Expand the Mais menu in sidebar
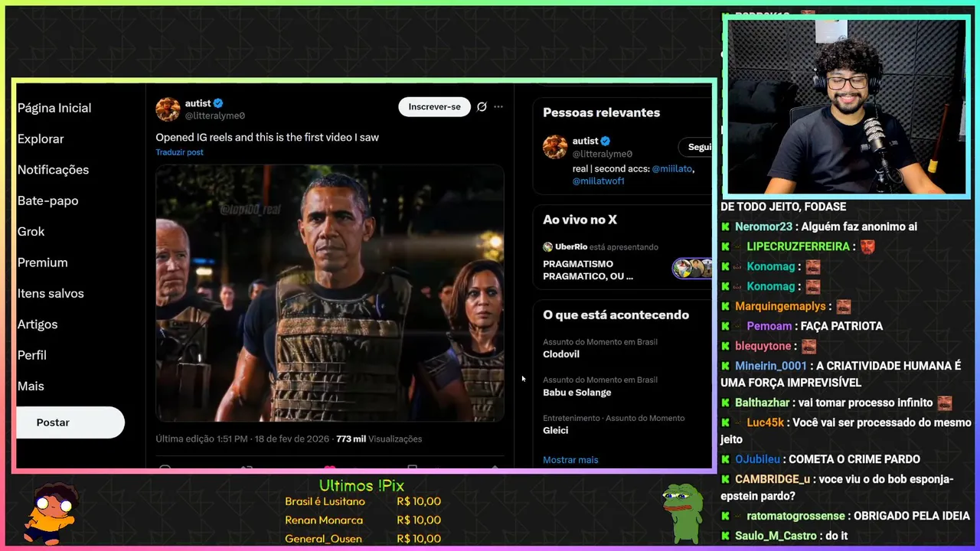980x551 pixels. pos(31,386)
